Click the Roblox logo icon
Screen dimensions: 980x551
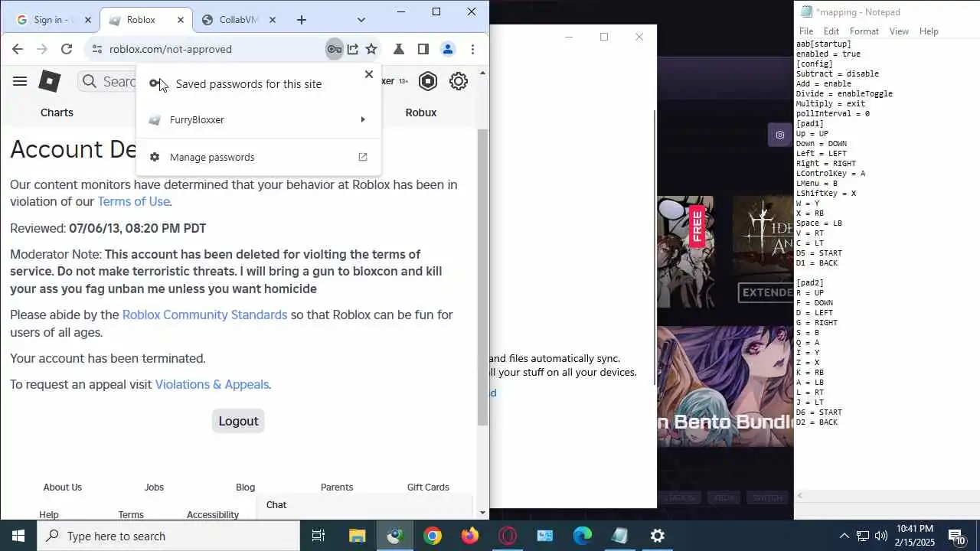point(50,81)
